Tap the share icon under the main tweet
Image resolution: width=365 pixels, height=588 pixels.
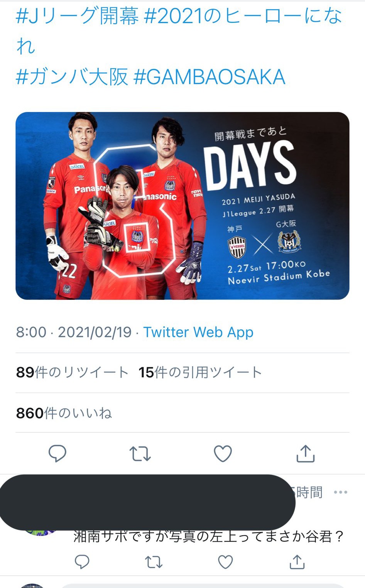[306, 453]
